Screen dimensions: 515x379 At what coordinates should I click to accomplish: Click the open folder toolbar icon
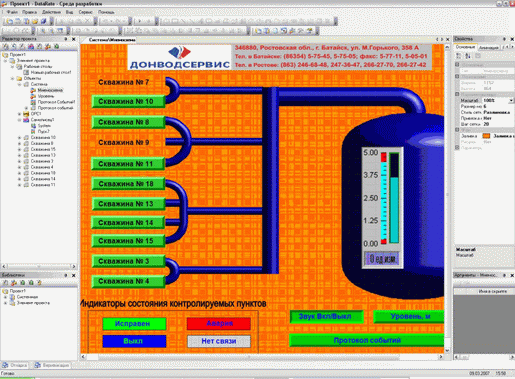coord(35,21)
